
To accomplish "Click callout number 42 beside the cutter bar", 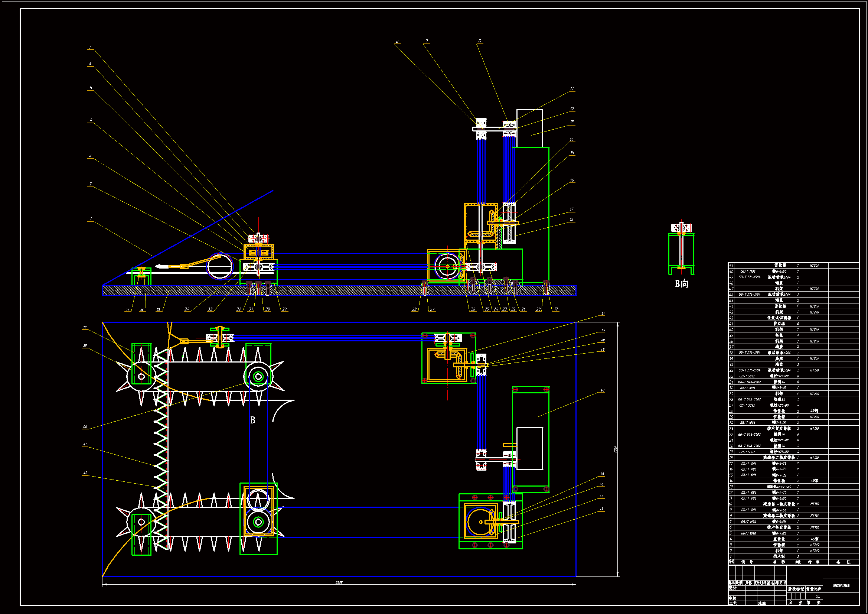I will point(85,473).
